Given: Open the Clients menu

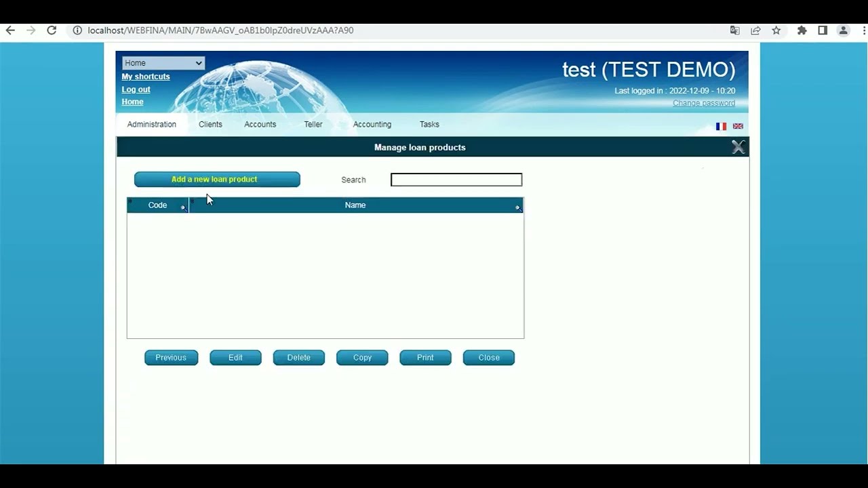Looking at the screenshot, I should 210,125.
